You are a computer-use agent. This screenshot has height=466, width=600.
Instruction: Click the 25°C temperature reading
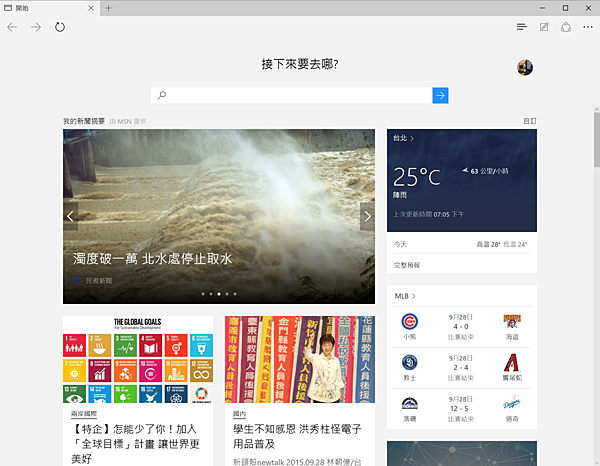pyautogui.click(x=417, y=178)
